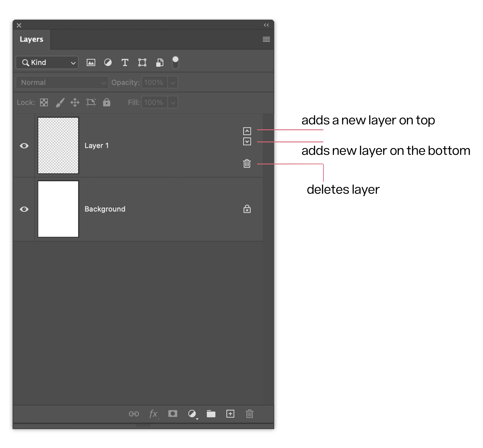
Task: Click the link layers icon
Action: (134, 414)
